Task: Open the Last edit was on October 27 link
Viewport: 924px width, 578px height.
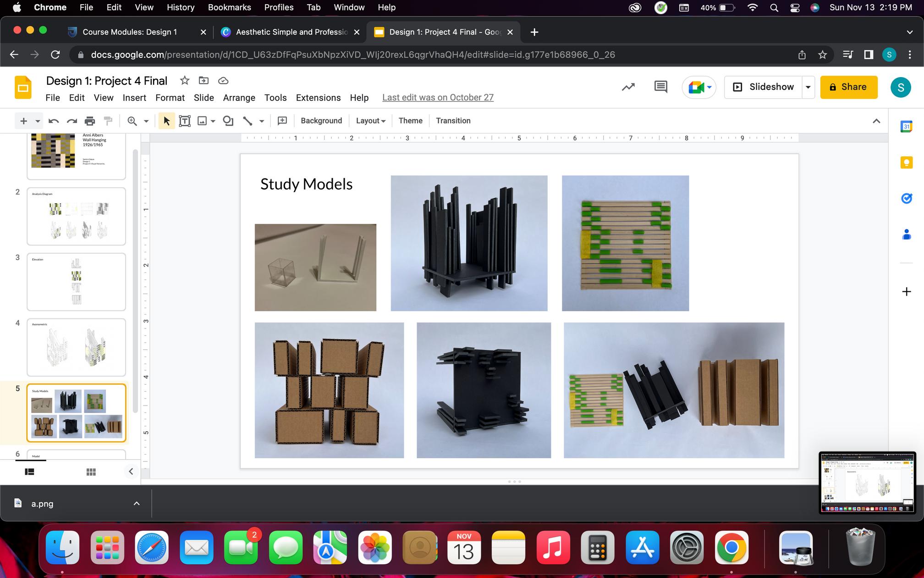Action: 438,98
